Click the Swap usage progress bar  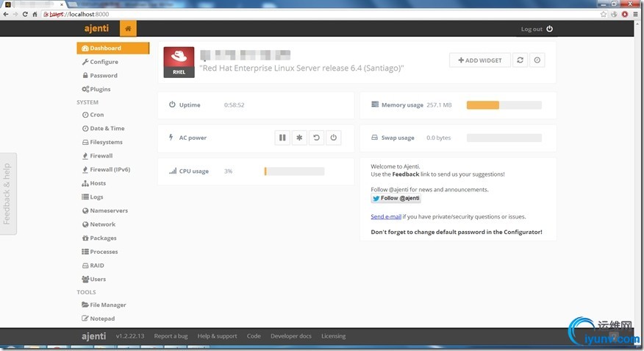tap(504, 138)
